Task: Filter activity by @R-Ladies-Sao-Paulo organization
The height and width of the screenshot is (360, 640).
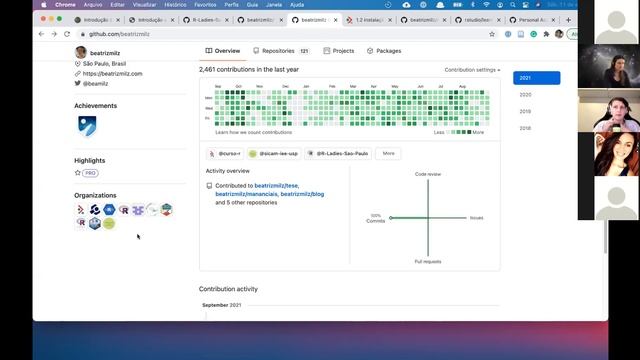Action: (x=338, y=153)
